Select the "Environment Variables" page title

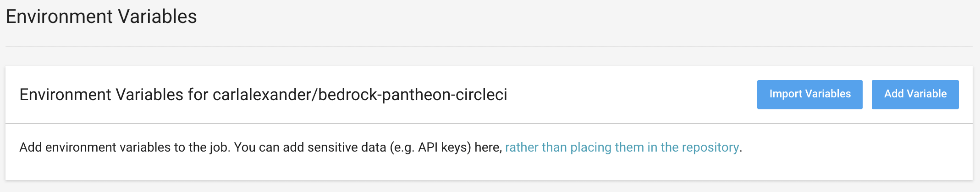[x=101, y=17]
